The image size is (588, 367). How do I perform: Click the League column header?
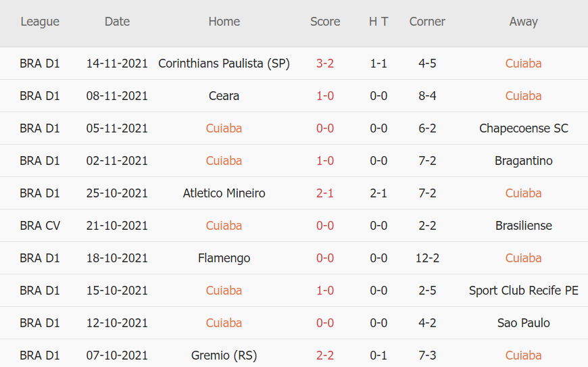point(40,22)
